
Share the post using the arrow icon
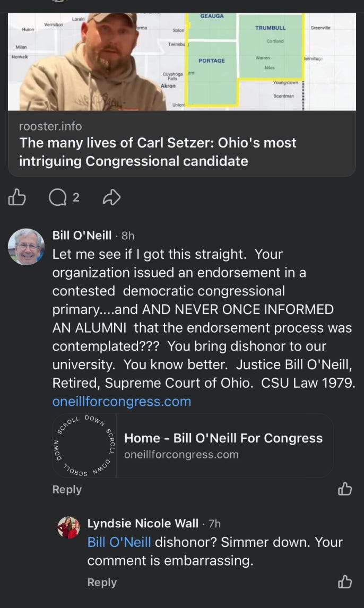[111, 198]
